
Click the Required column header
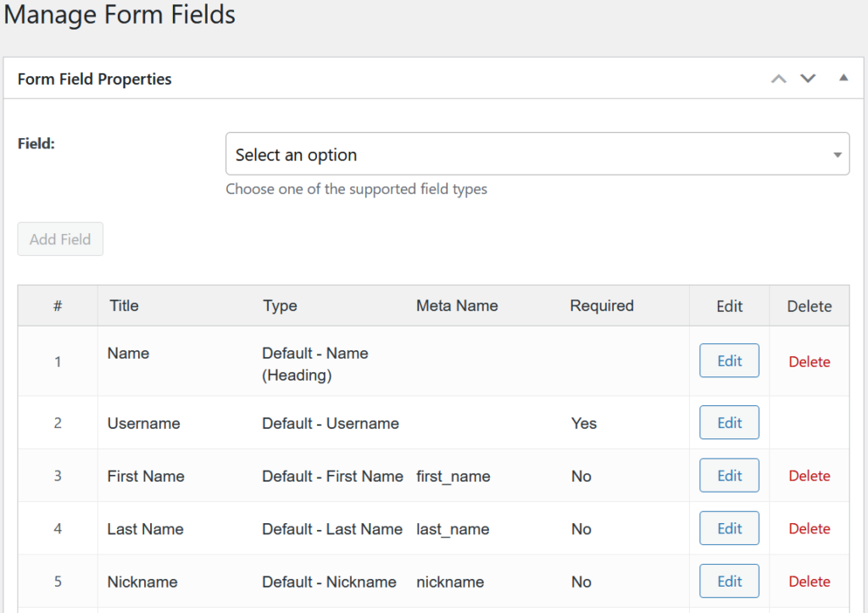(602, 306)
